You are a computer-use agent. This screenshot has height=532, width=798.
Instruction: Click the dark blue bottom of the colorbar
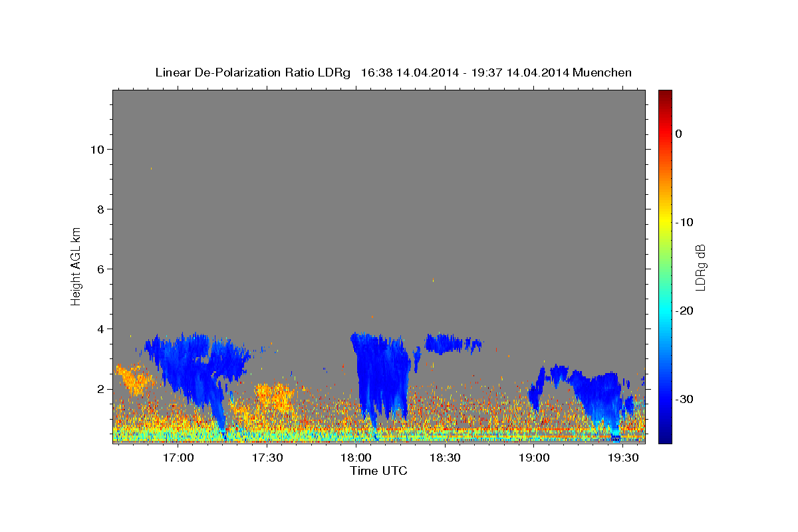[x=665, y=438]
